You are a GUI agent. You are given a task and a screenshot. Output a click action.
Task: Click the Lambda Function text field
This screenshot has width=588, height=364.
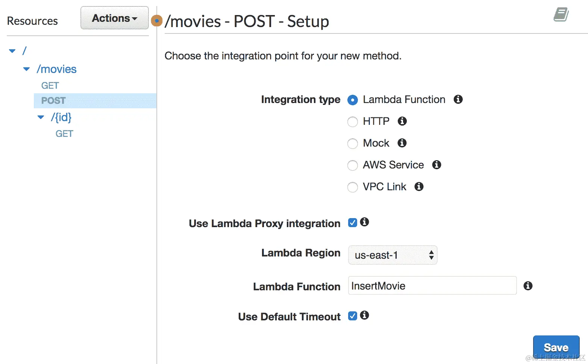(x=432, y=286)
